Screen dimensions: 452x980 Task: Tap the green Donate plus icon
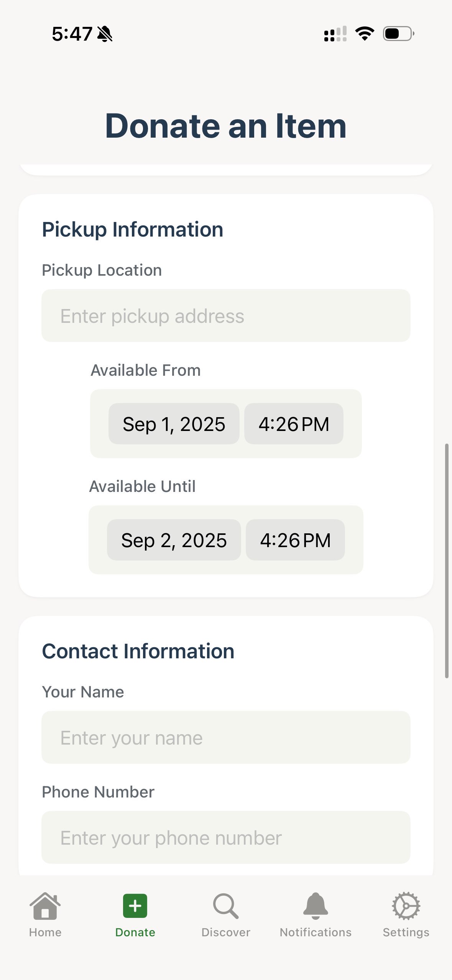coord(135,906)
